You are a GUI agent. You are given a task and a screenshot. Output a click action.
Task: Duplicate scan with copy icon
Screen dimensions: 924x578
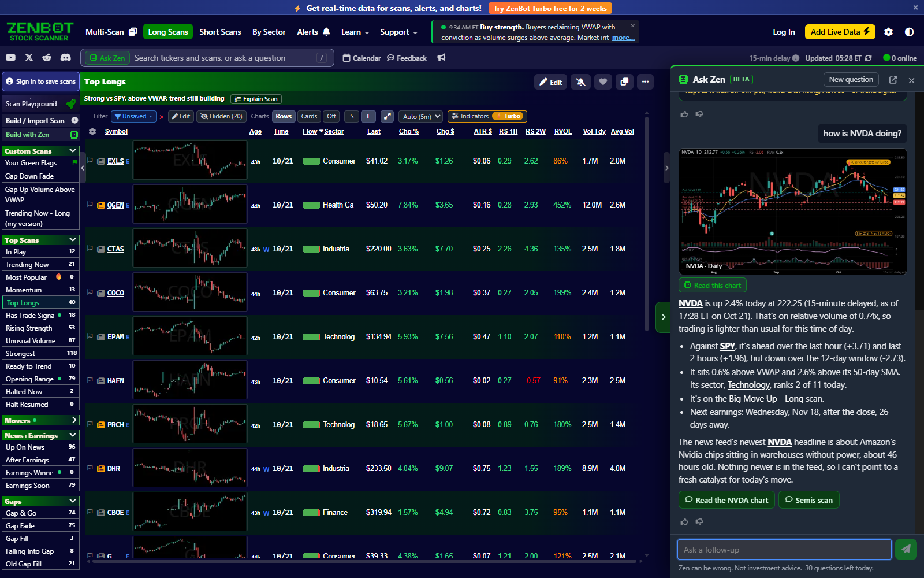(624, 82)
